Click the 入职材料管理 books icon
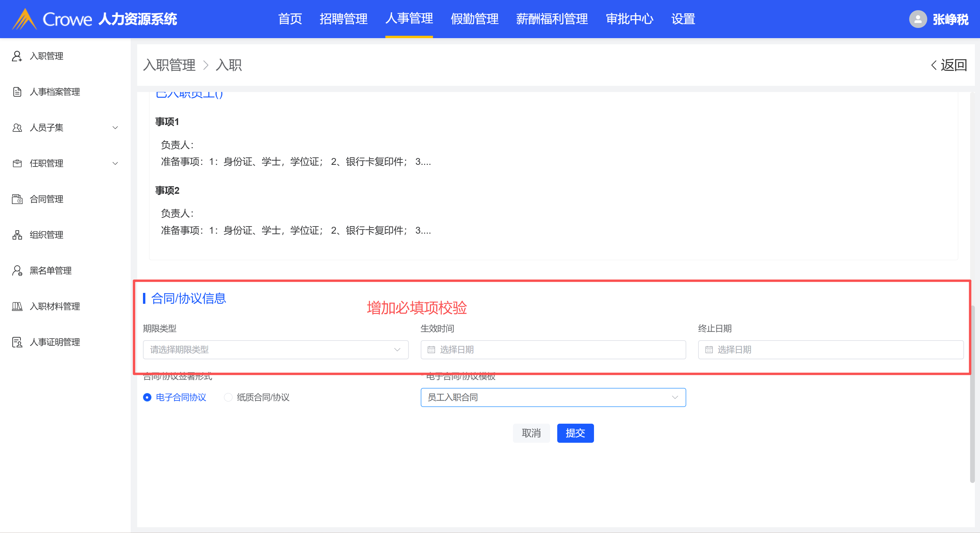The width and height of the screenshot is (980, 533). tap(17, 307)
